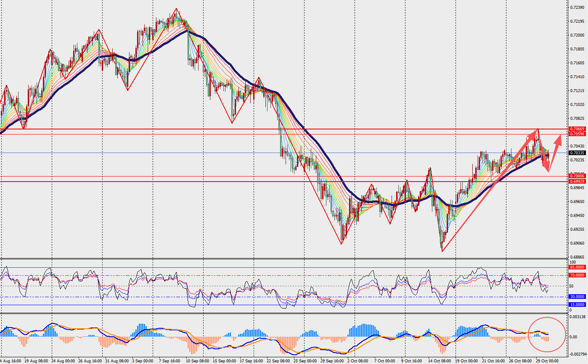The image size is (588, 364).
Task: Click the 85.0000 oscillator level label
Action: [x=577, y=267]
